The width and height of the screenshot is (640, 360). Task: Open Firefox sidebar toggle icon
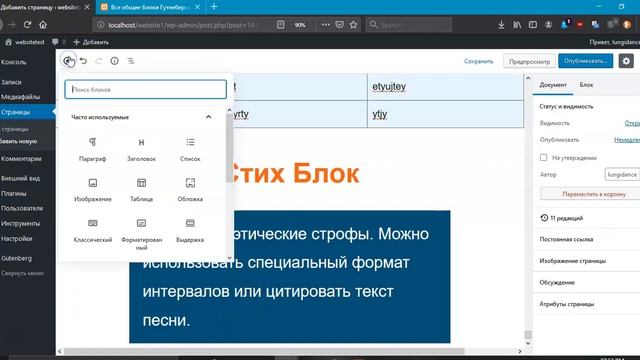533,25
